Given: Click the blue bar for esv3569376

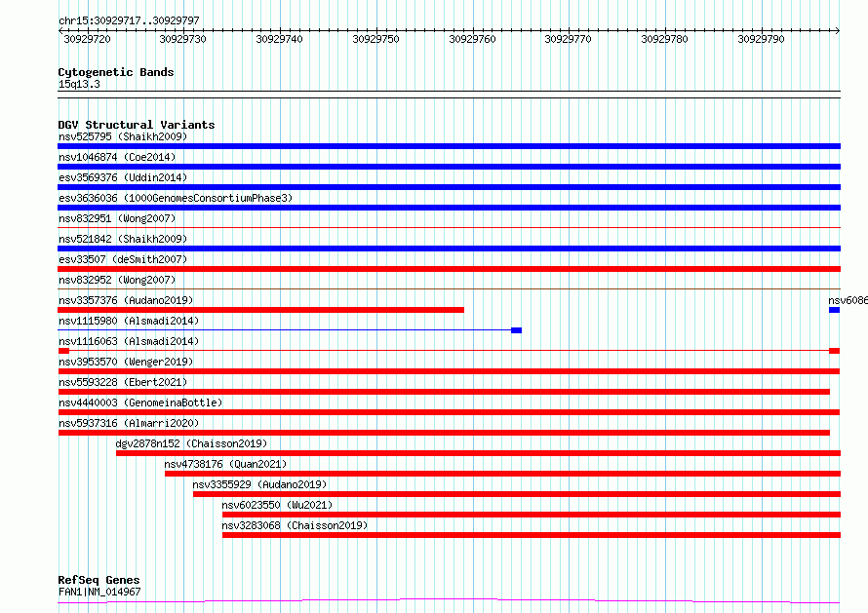Looking at the screenshot, I should click(x=449, y=187).
